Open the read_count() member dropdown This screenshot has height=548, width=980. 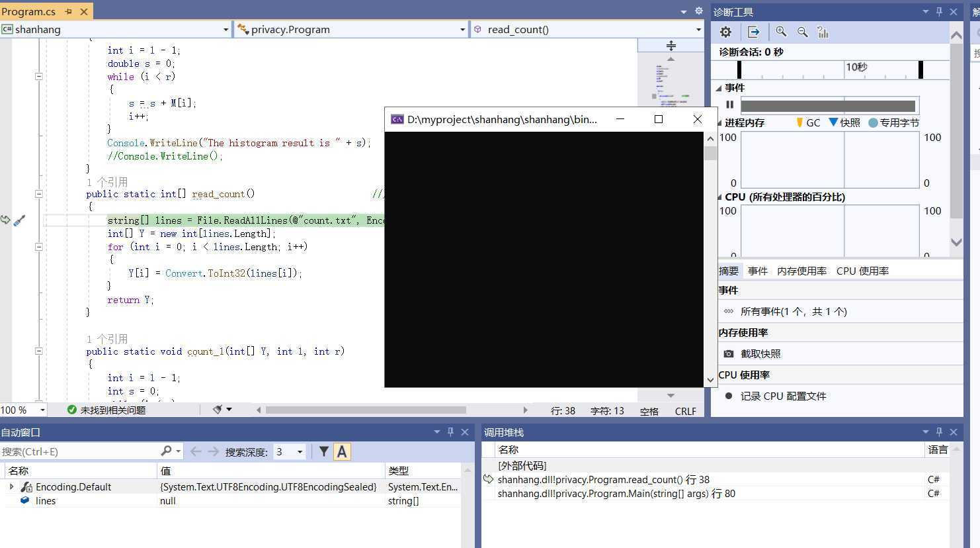[698, 29]
